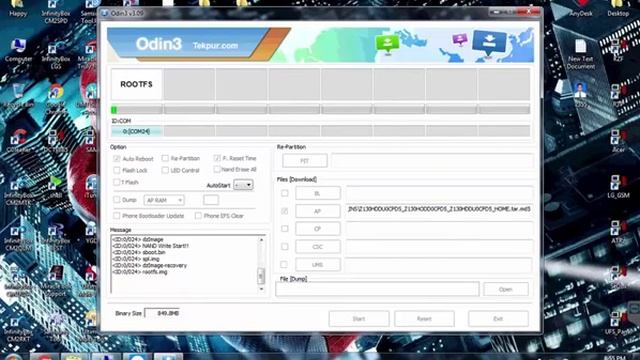Open the Happy folder on desktop

[x=18, y=8]
